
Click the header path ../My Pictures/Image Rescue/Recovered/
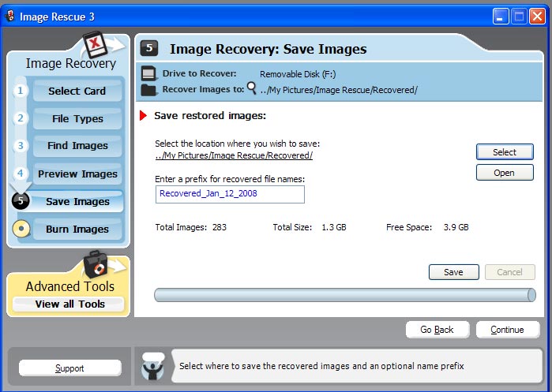pos(339,90)
